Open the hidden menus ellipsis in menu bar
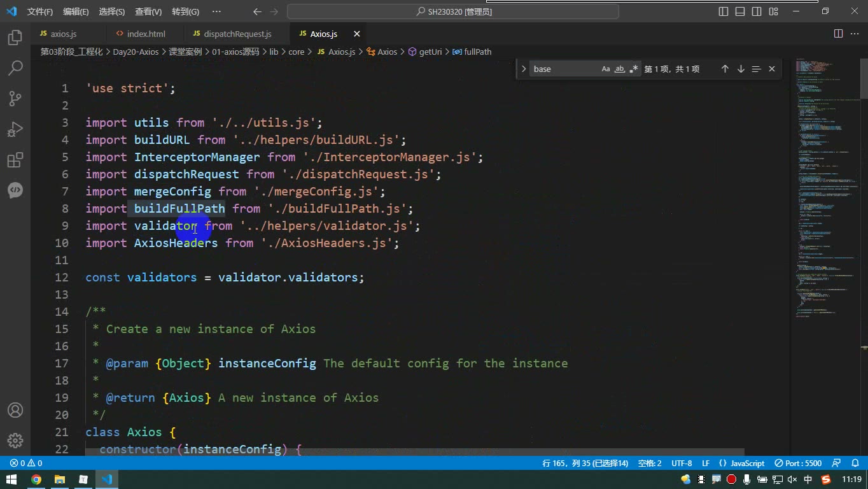The width and height of the screenshot is (868, 489). [216, 11]
